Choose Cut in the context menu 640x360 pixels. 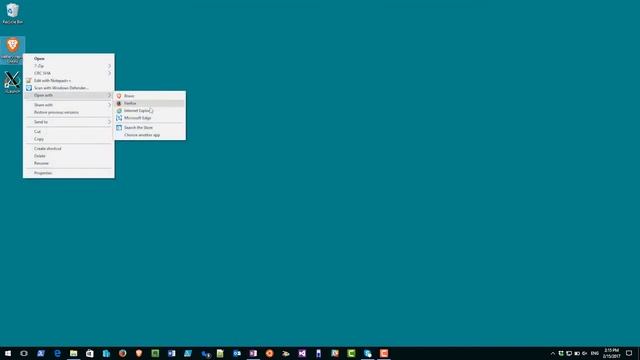click(69, 131)
